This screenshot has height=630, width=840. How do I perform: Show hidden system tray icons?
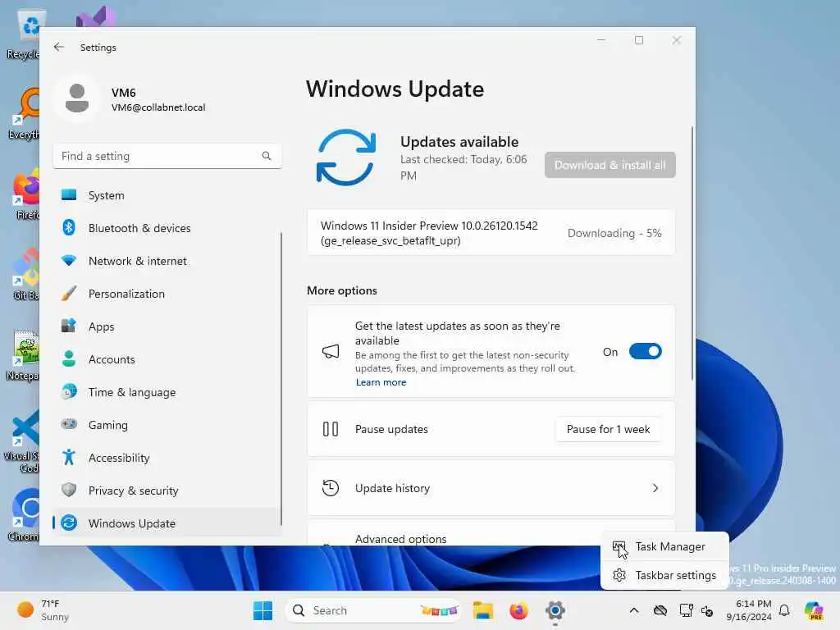coord(634,610)
